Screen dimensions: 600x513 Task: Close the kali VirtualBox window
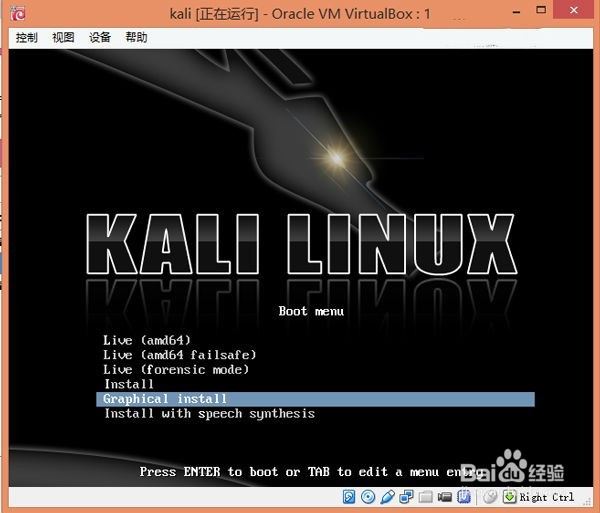(574, 10)
